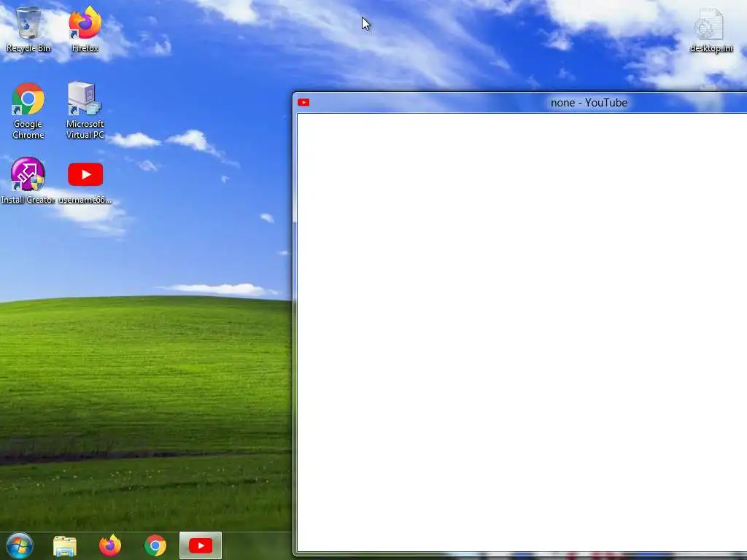Open the Windows Start menu orb

click(x=20, y=545)
